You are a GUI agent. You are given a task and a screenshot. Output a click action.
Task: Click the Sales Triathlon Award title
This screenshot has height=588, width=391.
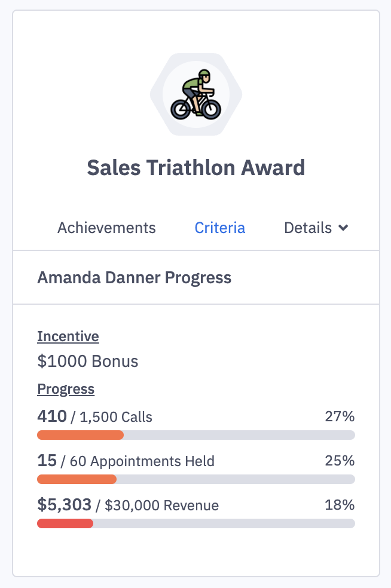click(196, 167)
